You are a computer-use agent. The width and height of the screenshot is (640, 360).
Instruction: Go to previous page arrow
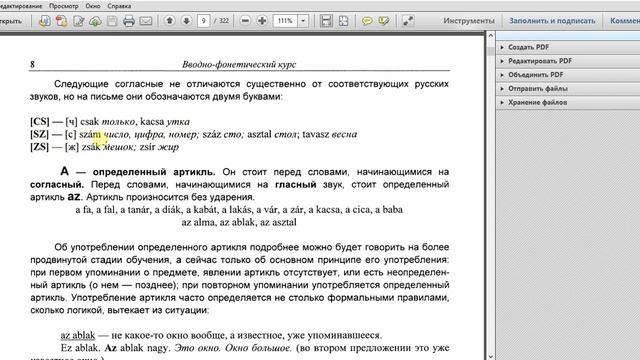(x=169, y=20)
